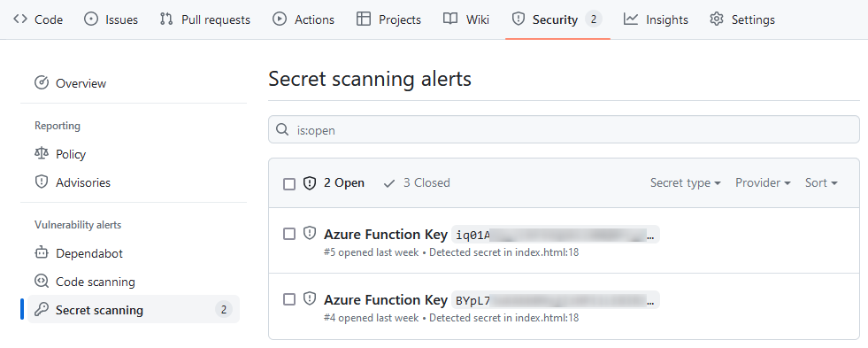Screen dimensions: 868x348
Task: Click the Code tab brackets icon
Action: [20, 19]
